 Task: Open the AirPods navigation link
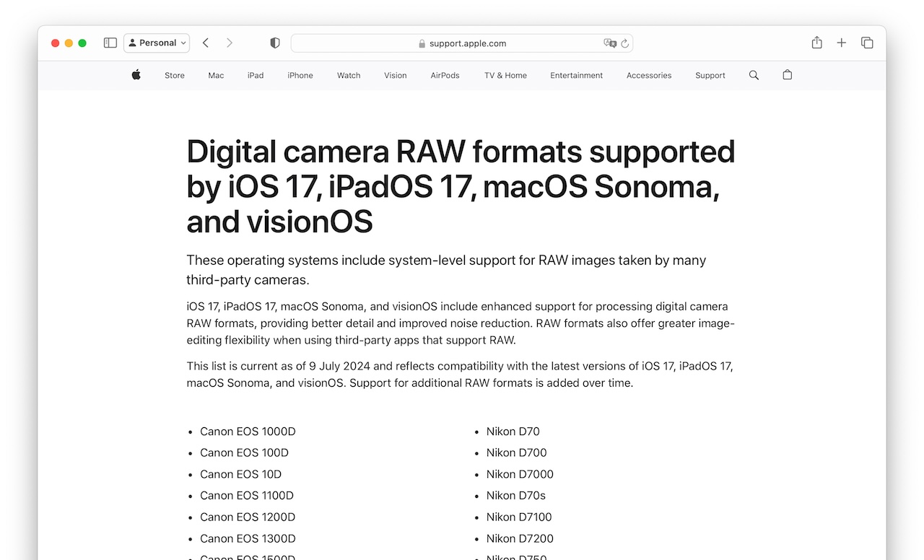[x=445, y=75]
